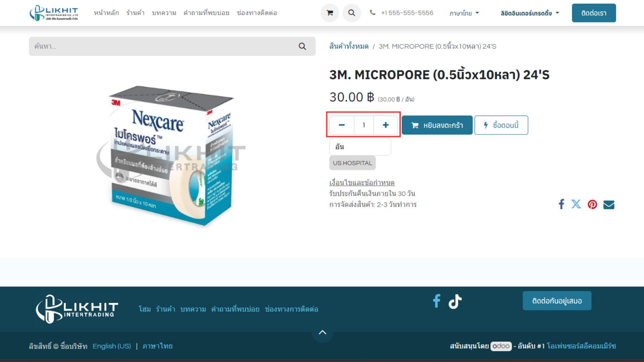Open the คำถามที่พบบ่อย header menu item
This screenshot has width=644, height=362.
pos(206,13)
